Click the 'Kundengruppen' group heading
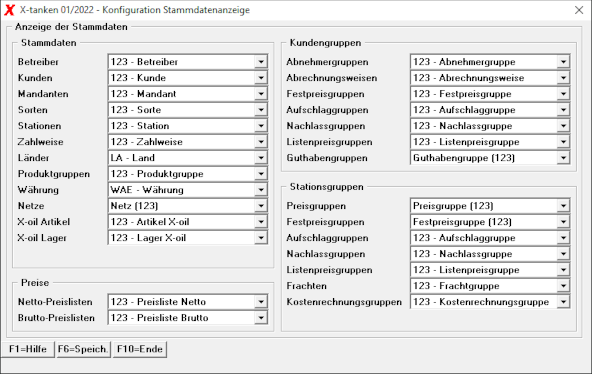The image size is (592, 374). click(325, 43)
